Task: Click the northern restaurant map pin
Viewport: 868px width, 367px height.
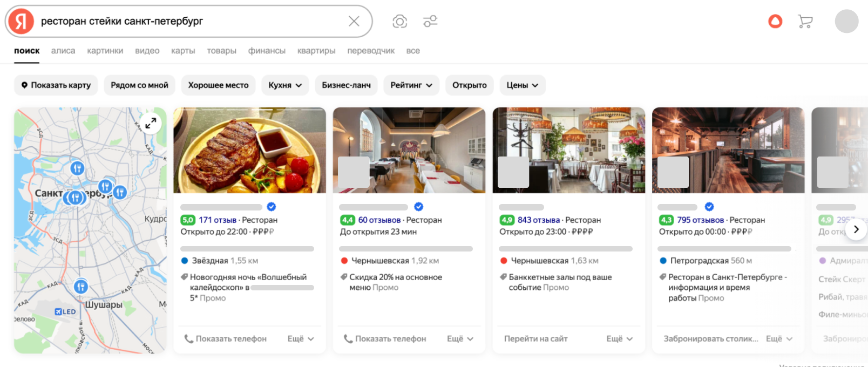Action: (77, 168)
